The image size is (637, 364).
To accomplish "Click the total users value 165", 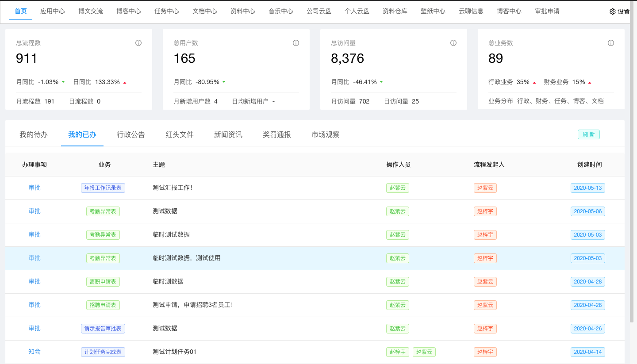I will [184, 58].
